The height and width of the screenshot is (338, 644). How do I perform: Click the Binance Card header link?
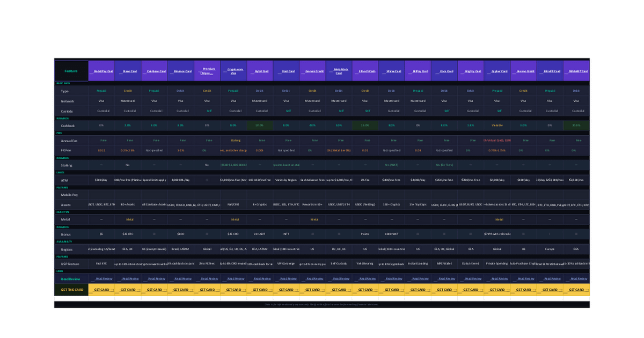[x=182, y=71]
